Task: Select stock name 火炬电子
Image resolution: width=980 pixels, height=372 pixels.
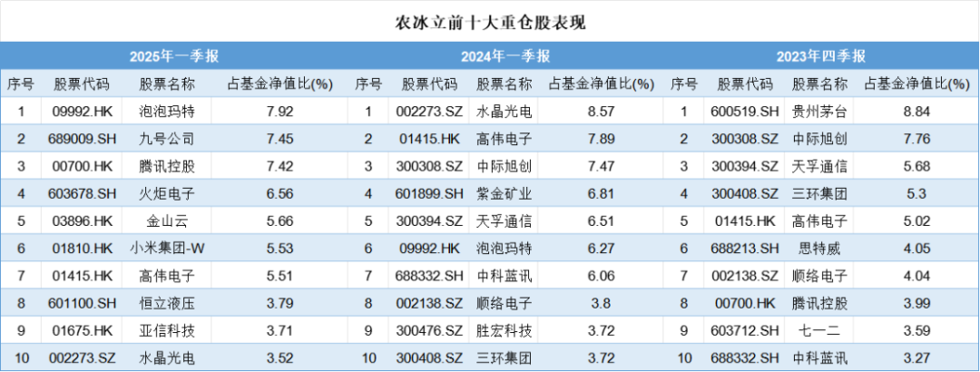Action: [x=167, y=194]
